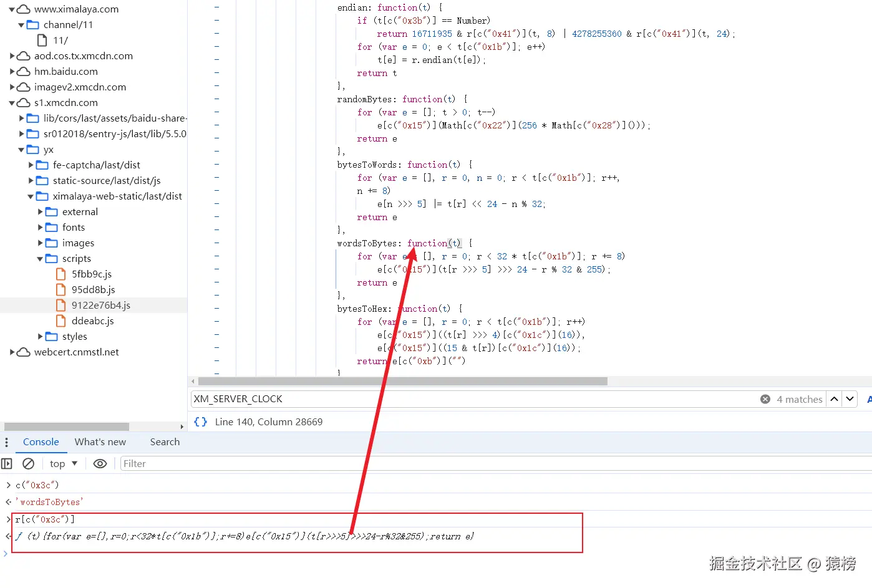Click the randomBytes function definition line

(402, 99)
